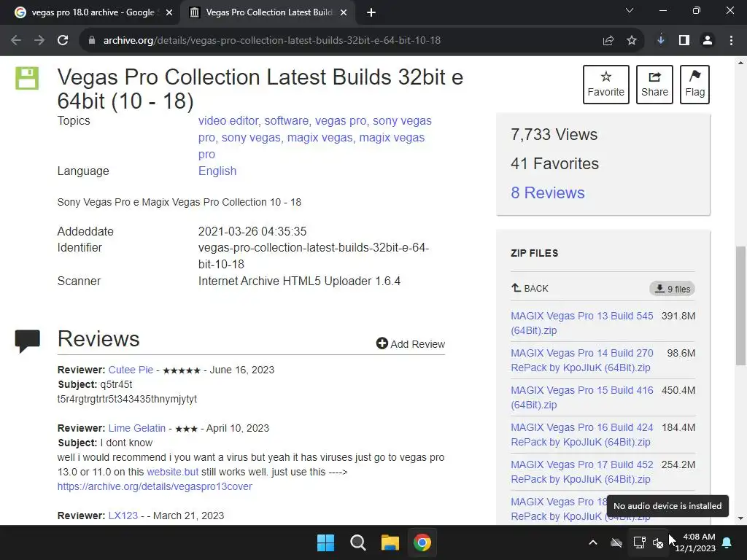The height and width of the screenshot is (560, 747).
Task: Open the 8 Reviews link
Action: click(547, 192)
